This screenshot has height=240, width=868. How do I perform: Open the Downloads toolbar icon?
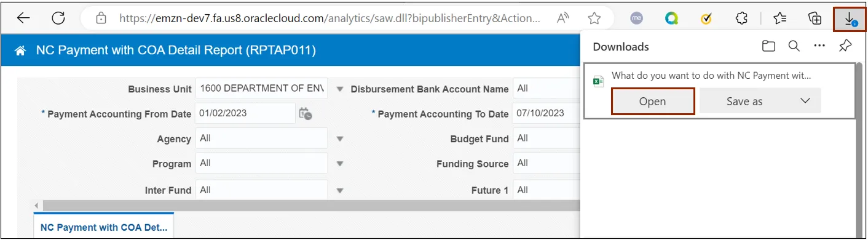850,19
